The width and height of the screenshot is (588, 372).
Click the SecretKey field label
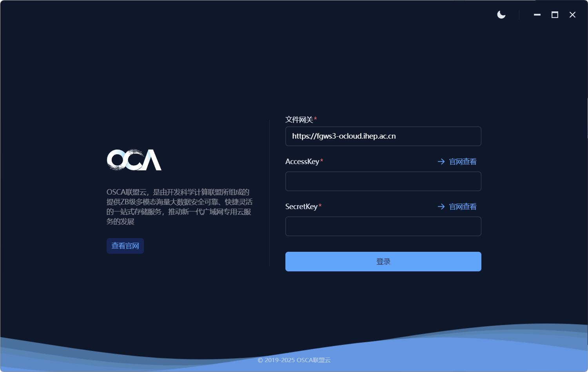pyautogui.click(x=301, y=207)
